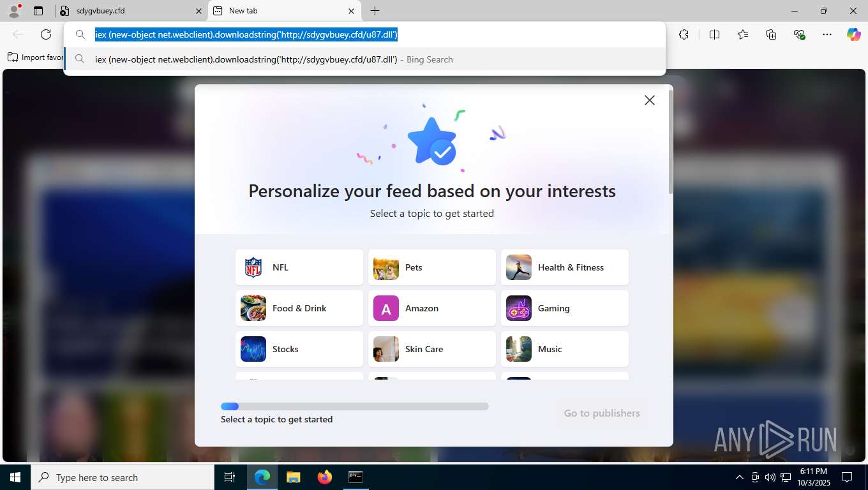The width and height of the screenshot is (868, 490).
Task: Show hidden system tray icons
Action: [740, 477]
